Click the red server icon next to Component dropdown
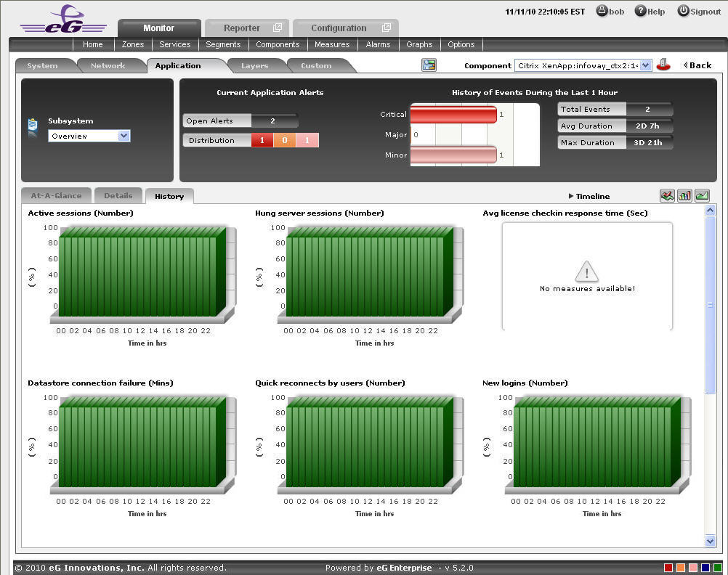Image resolution: width=728 pixels, height=575 pixels. click(x=663, y=65)
